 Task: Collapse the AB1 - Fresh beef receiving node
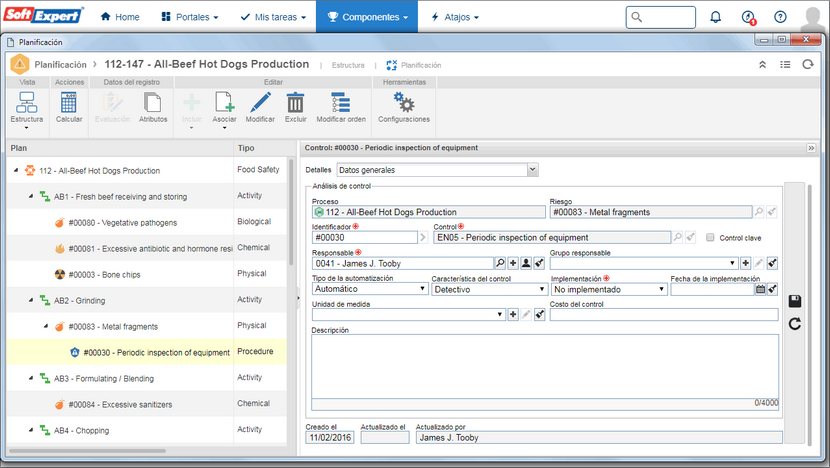pyautogui.click(x=31, y=196)
